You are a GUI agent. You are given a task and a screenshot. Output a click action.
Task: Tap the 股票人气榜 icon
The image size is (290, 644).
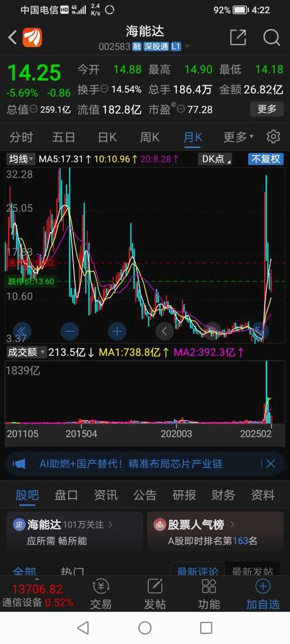pyautogui.click(x=159, y=525)
